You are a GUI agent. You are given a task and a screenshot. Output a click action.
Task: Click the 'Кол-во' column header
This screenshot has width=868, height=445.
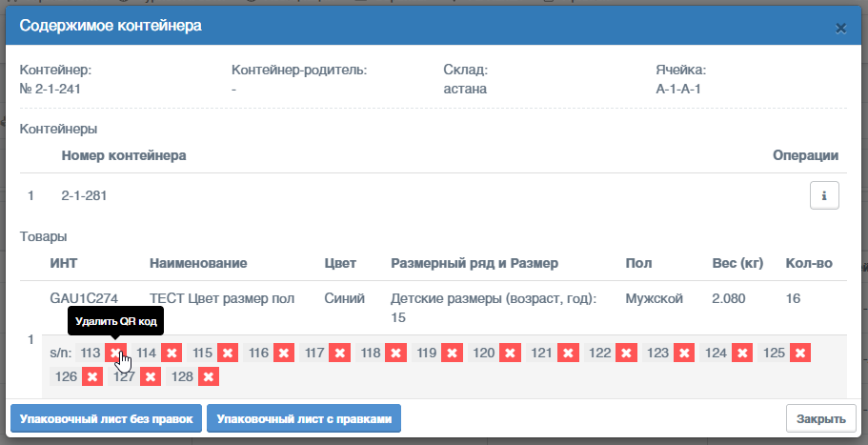809,263
